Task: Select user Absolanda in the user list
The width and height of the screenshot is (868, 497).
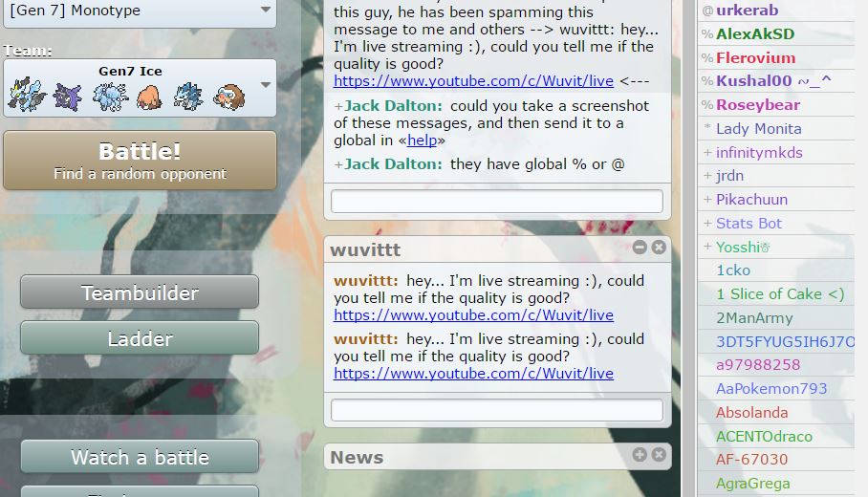Action: (776, 412)
